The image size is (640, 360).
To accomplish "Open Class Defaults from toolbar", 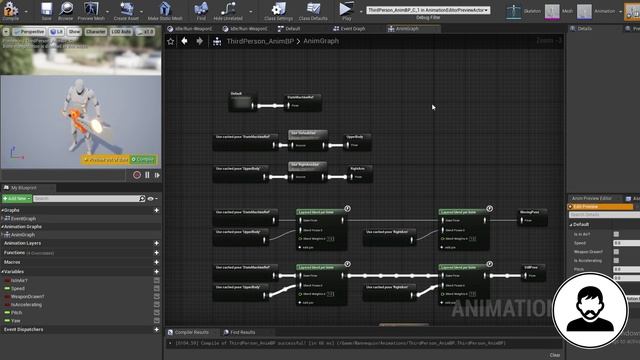I will (x=313, y=9).
